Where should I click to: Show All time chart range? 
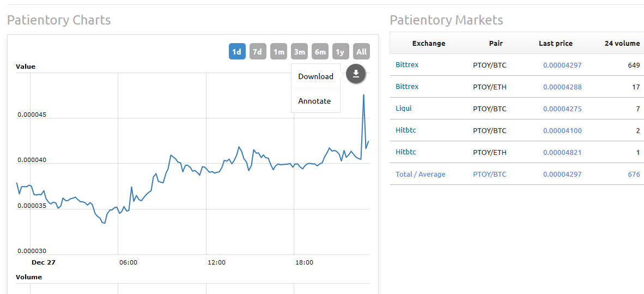(x=361, y=52)
